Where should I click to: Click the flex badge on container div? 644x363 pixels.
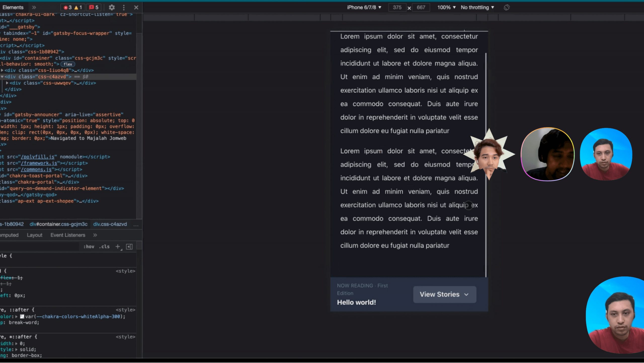(x=68, y=64)
